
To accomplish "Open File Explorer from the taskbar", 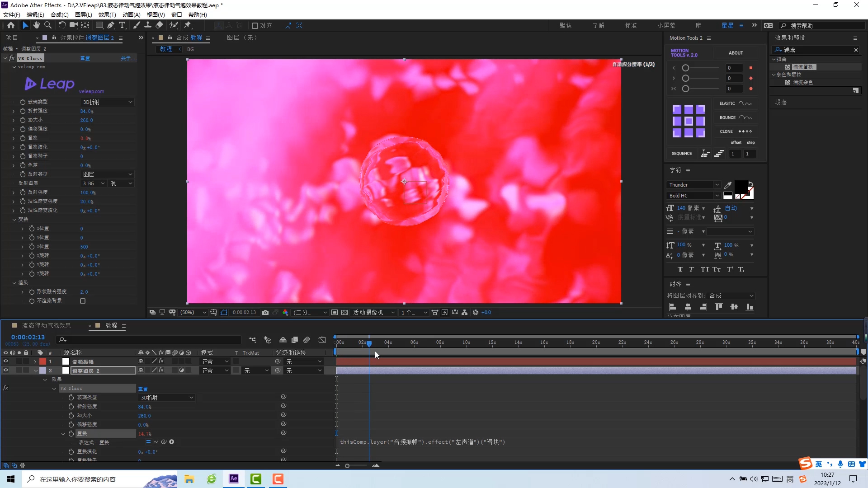I will [189, 479].
